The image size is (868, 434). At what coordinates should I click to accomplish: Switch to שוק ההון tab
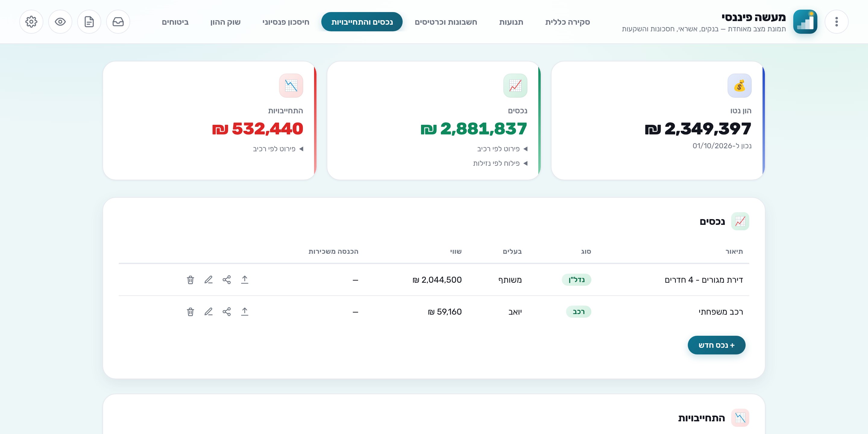tap(225, 22)
